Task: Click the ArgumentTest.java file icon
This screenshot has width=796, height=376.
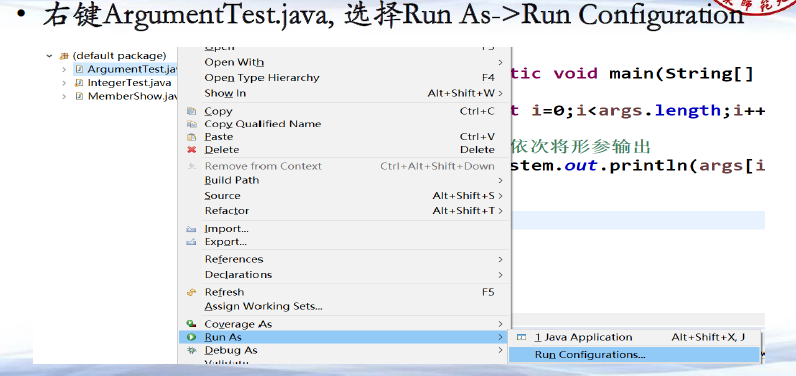Action: [79, 69]
